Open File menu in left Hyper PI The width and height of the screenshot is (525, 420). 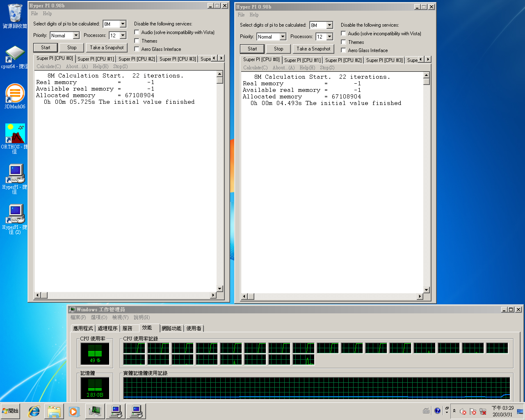[x=34, y=14]
